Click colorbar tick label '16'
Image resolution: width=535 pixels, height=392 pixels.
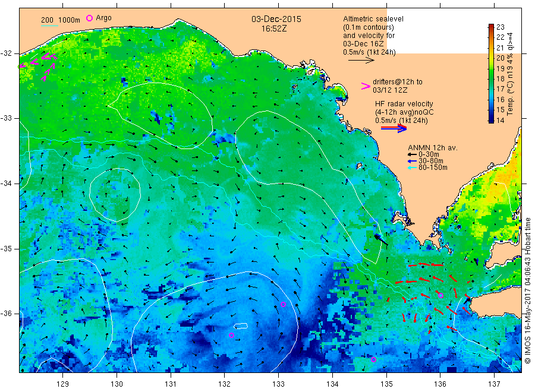pyautogui.click(x=500, y=100)
